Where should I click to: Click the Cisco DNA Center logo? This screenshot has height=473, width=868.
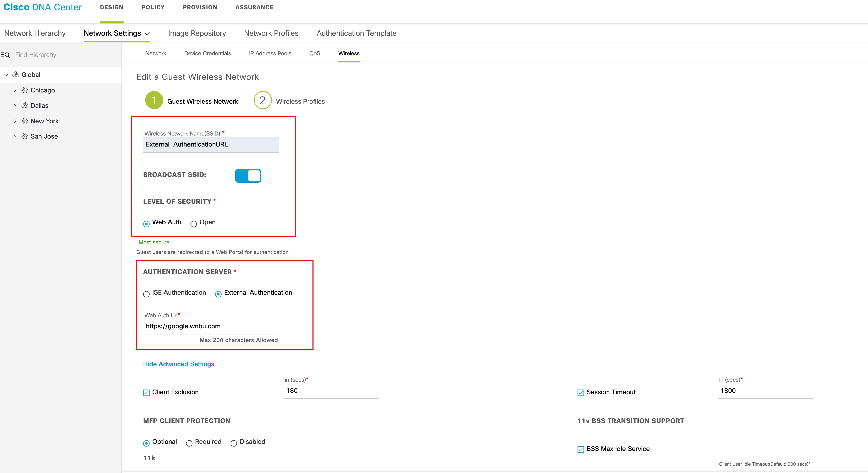tap(42, 7)
